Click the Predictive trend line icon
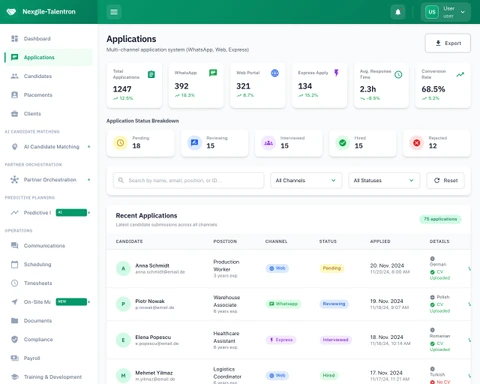480x384 pixels. pos(14,213)
